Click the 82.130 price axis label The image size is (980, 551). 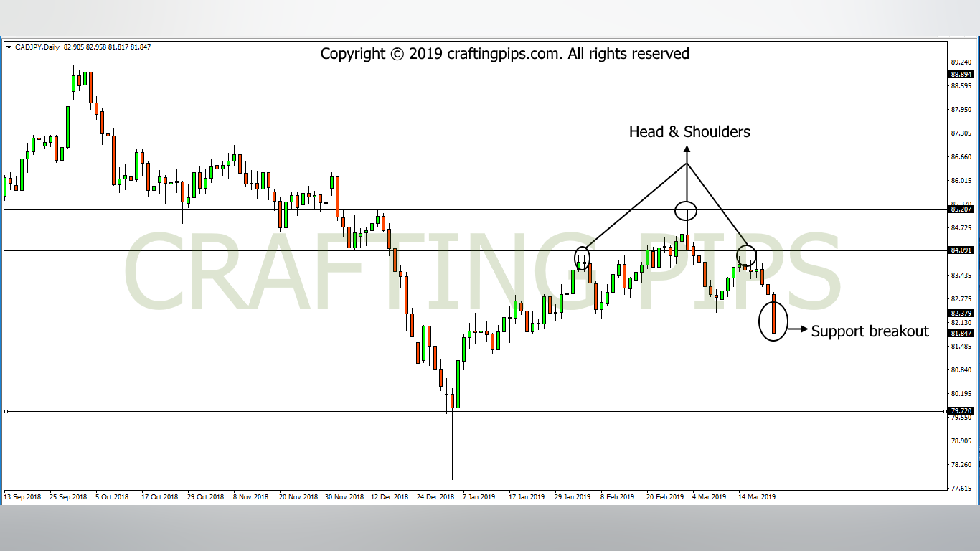pyautogui.click(x=961, y=323)
